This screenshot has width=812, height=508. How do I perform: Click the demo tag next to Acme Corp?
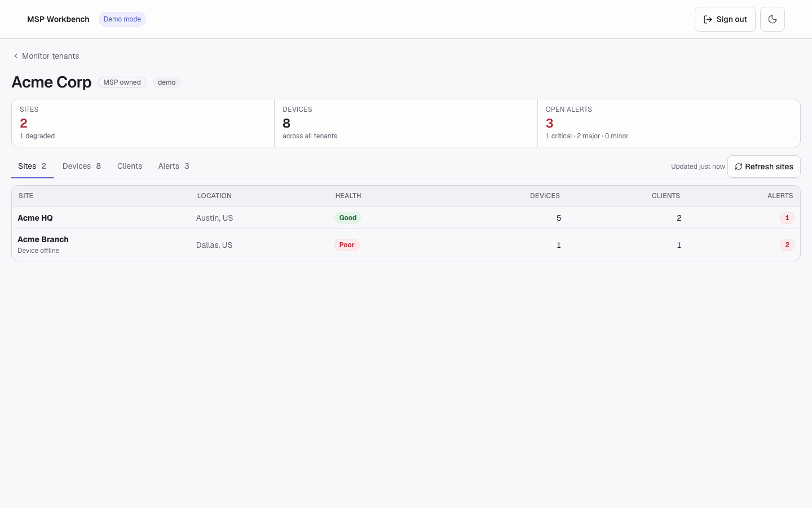(167, 82)
